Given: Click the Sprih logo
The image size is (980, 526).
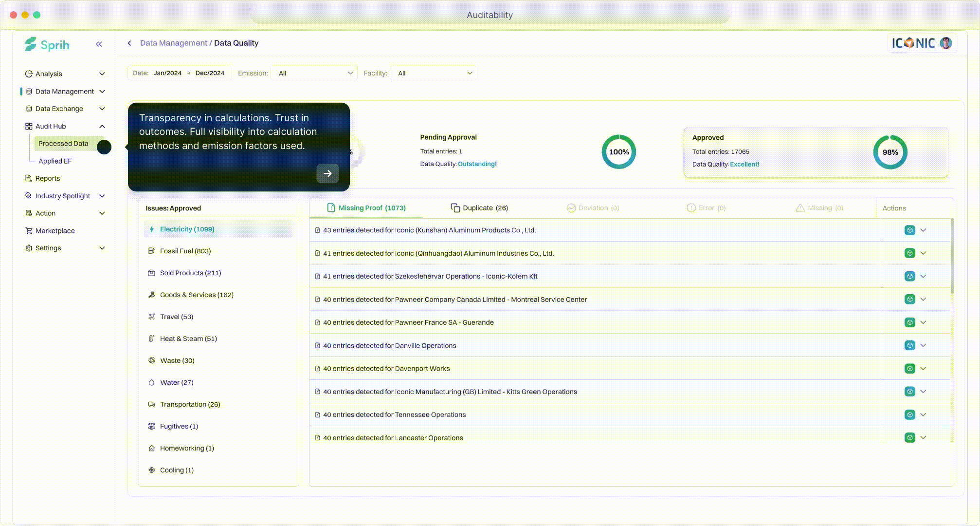Looking at the screenshot, I should (47, 44).
